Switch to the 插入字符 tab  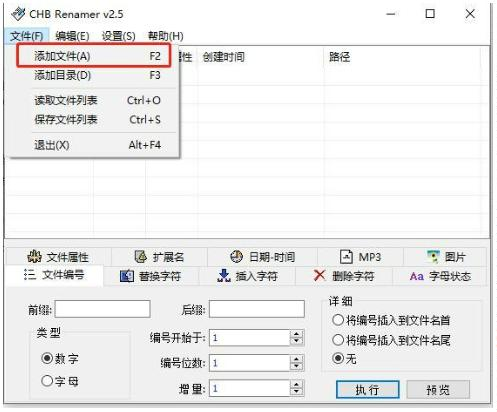tap(247, 276)
